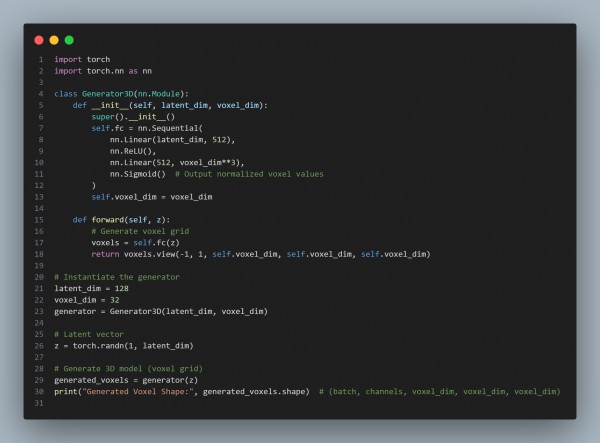Image resolution: width=600 pixels, height=443 pixels.
Task: Click 'generated_voxels = generator(z)' line
Action: [126, 380]
